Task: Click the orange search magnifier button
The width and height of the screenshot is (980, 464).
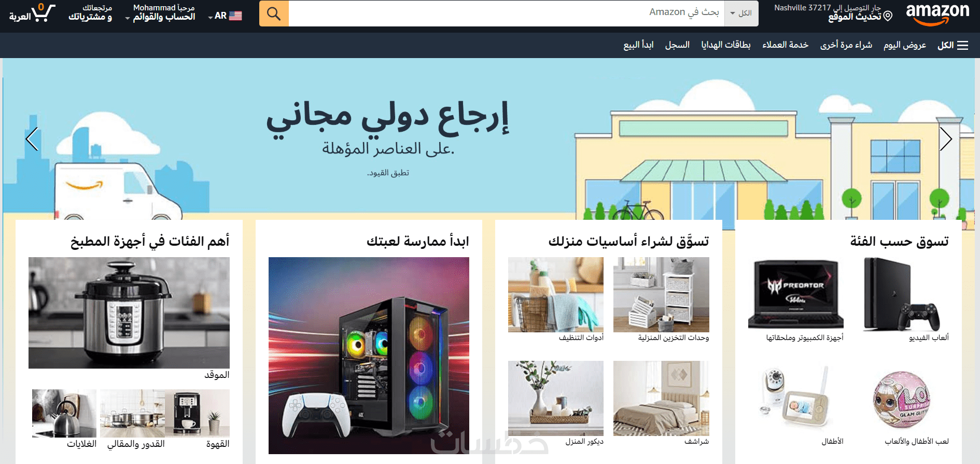Action: (274, 13)
